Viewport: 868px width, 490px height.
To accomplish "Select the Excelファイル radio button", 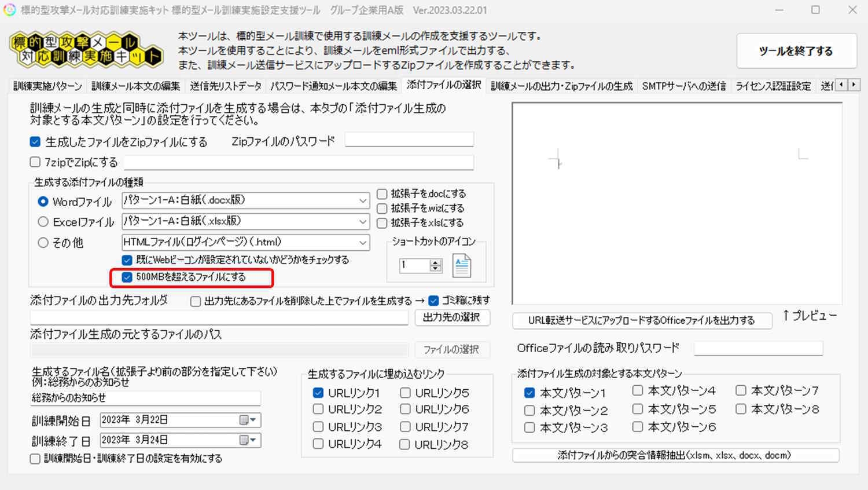I will (43, 222).
